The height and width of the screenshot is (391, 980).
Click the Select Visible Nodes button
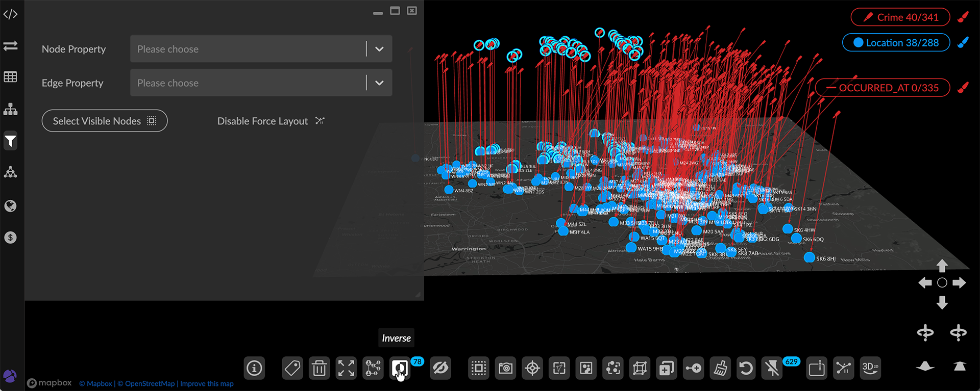pyautogui.click(x=105, y=121)
